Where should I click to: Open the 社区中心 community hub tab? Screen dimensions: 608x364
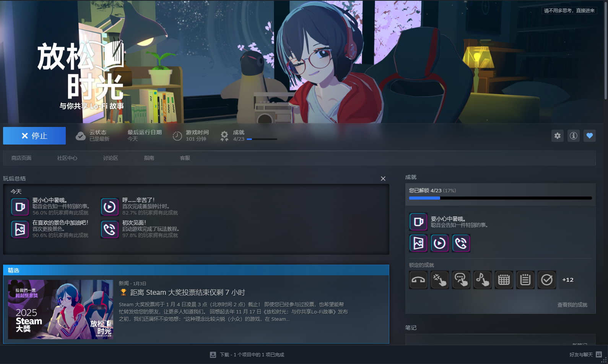[67, 158]
